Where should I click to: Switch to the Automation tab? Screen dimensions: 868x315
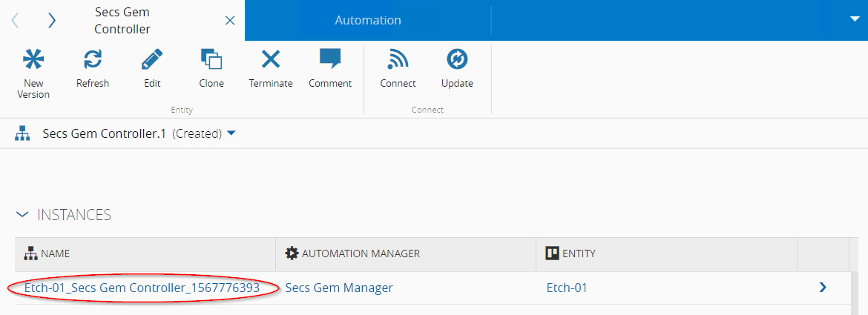point(367,21)
